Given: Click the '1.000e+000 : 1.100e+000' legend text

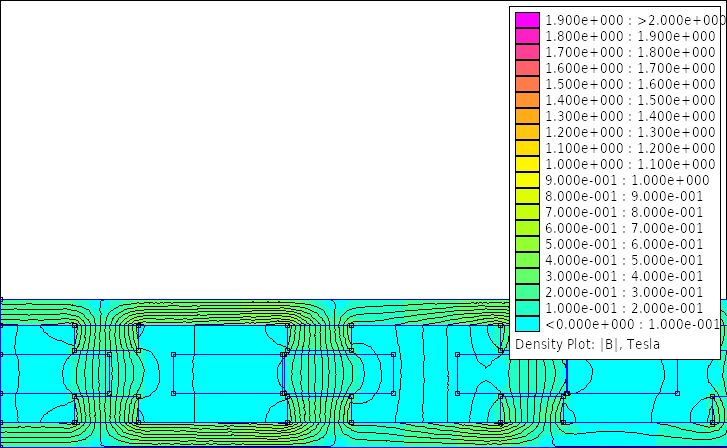Looking at the screenshot, I should pos(630,164).
